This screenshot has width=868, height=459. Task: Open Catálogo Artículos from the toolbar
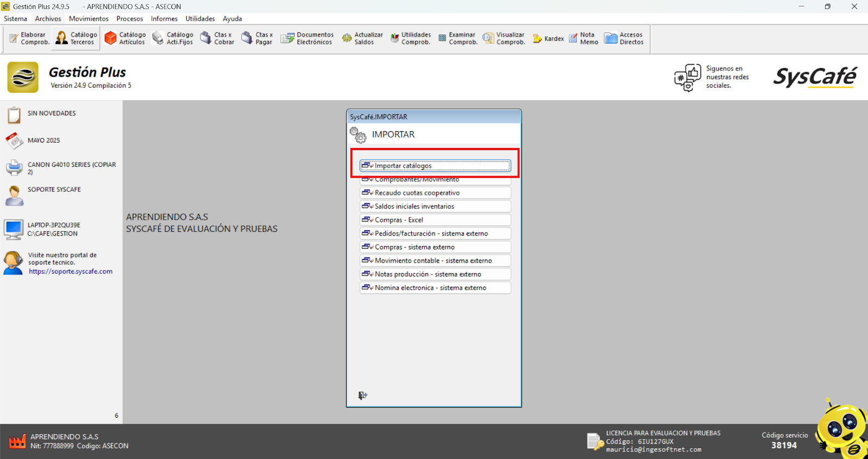pyautogui.click(x=125, y=38)
